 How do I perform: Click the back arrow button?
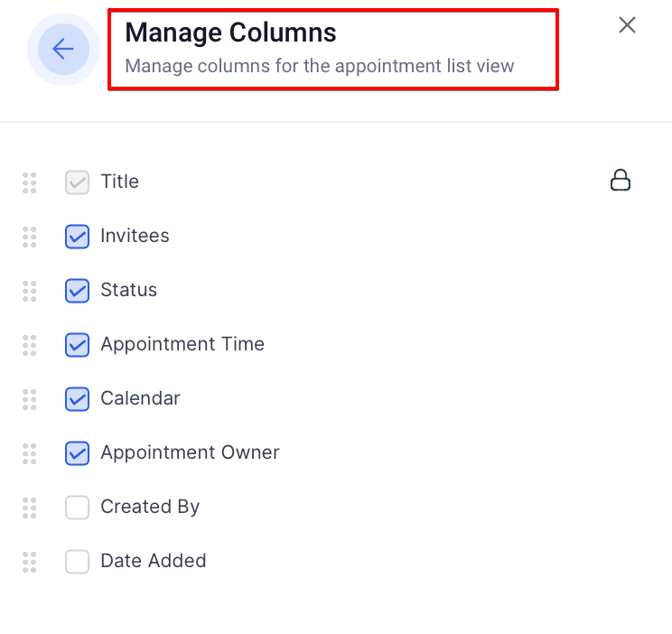63,49
